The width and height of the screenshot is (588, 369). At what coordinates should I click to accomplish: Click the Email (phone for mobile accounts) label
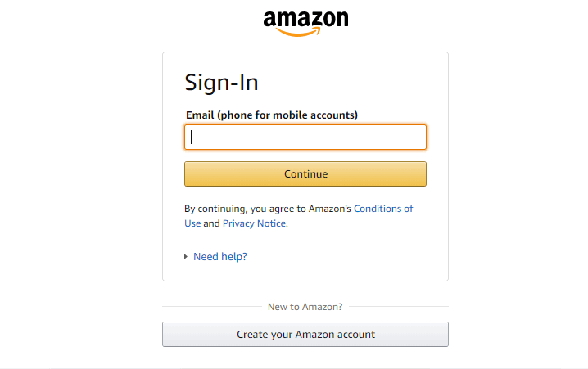tap(271, 115)
